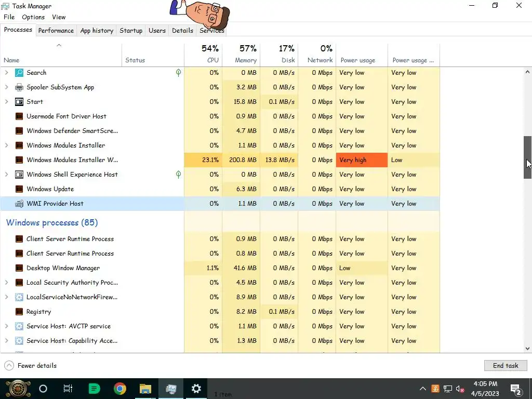
Task: Expand the Start process group
Action: pos(6,102)
